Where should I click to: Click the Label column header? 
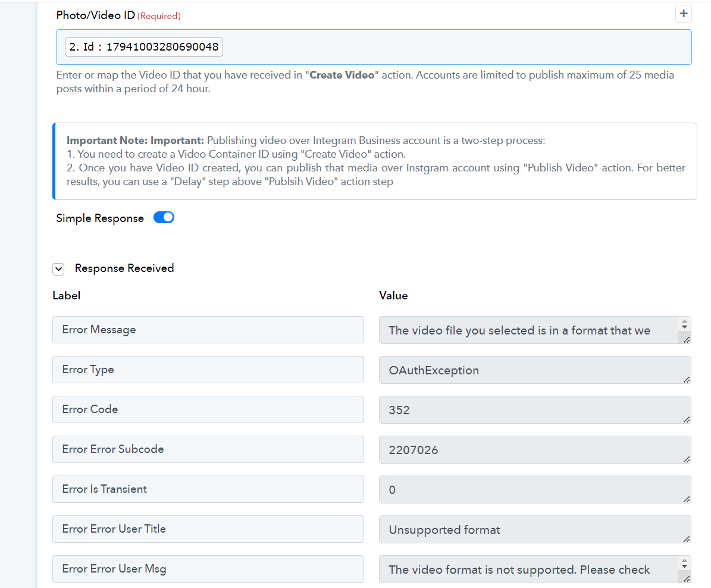point(67,296)
